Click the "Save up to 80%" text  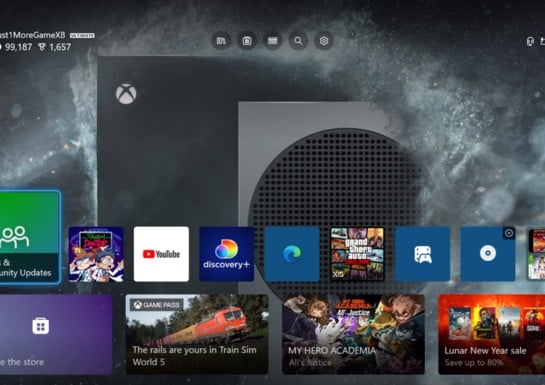point(474,363)
